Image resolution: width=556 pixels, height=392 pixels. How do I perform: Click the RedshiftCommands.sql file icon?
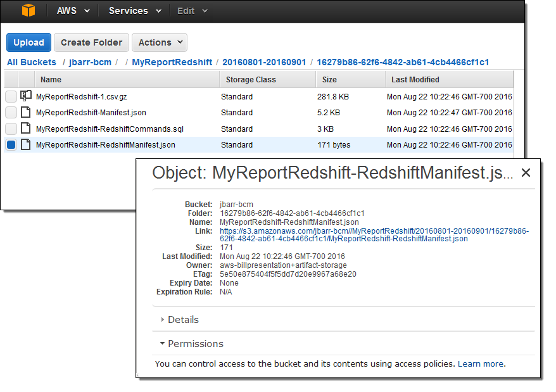pos(26,129)
